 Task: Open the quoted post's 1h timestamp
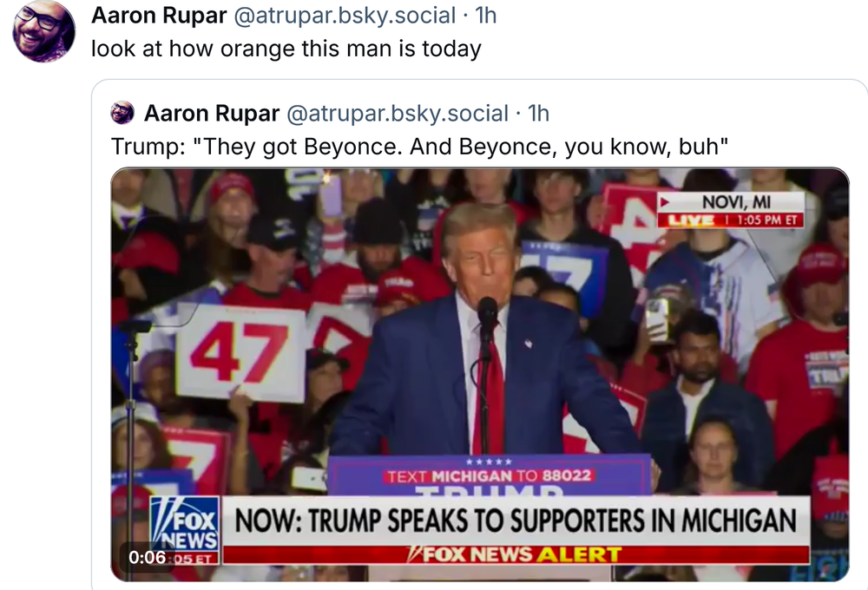tap(539, 114)
